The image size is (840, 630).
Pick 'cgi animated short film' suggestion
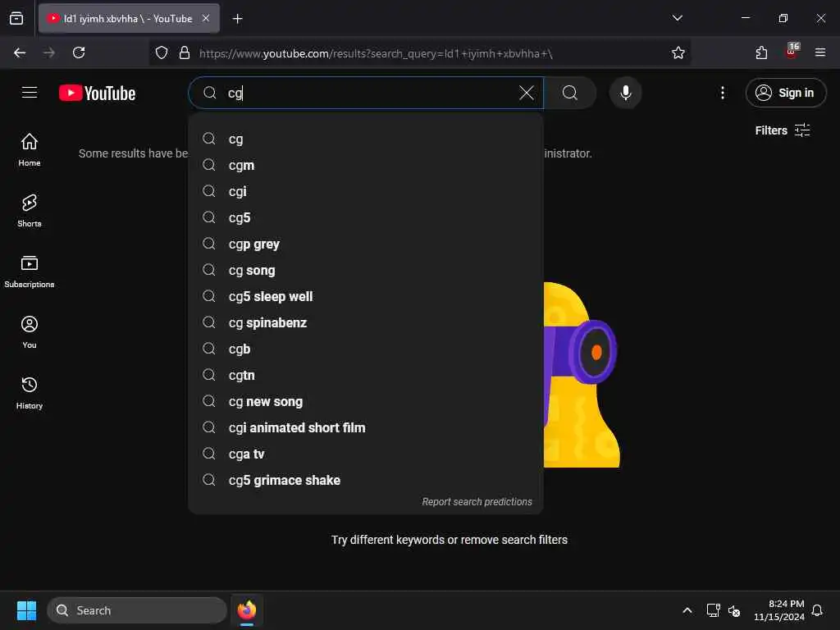tap(366, 427)
